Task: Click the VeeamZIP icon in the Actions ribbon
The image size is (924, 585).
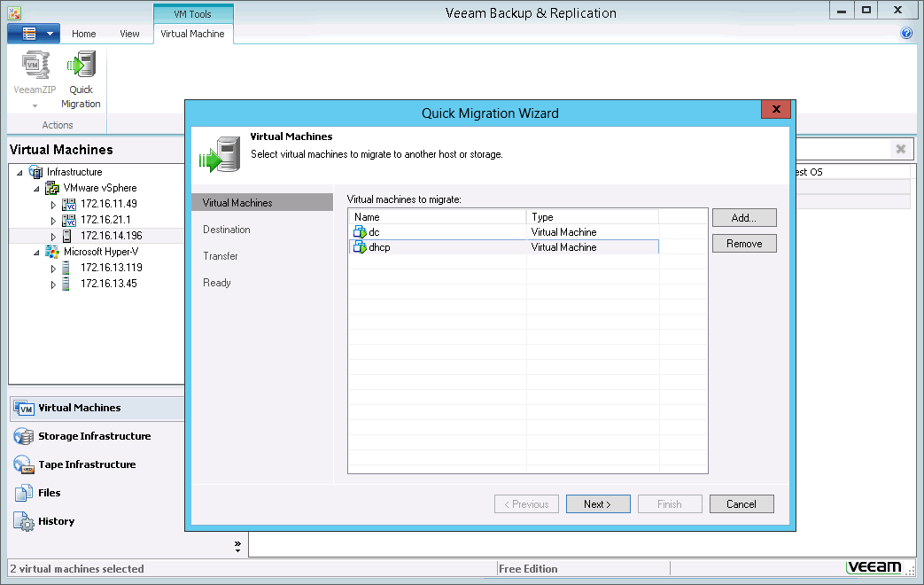Action: [34, 64]
